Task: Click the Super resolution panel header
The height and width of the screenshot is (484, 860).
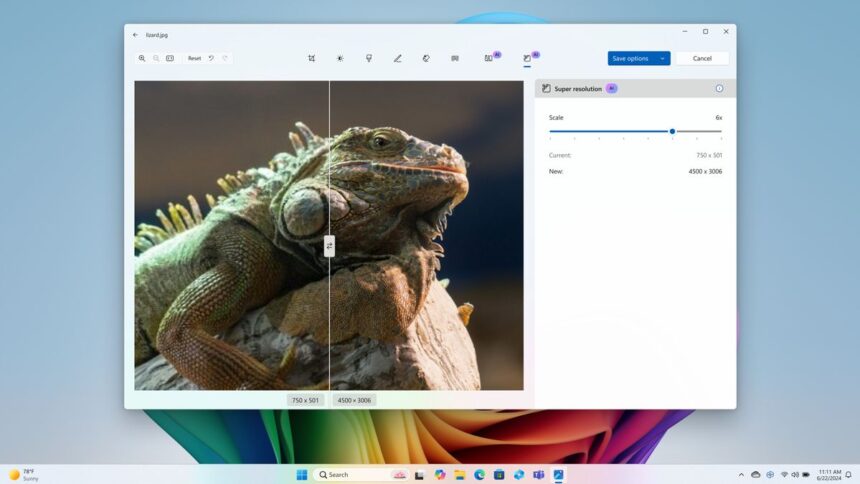Action: [635, 88]
